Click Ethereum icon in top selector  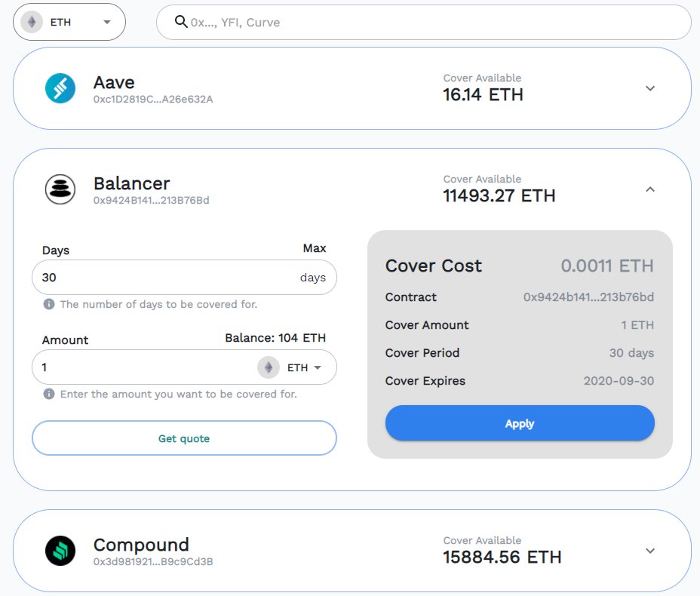click(x=32, y=22)
